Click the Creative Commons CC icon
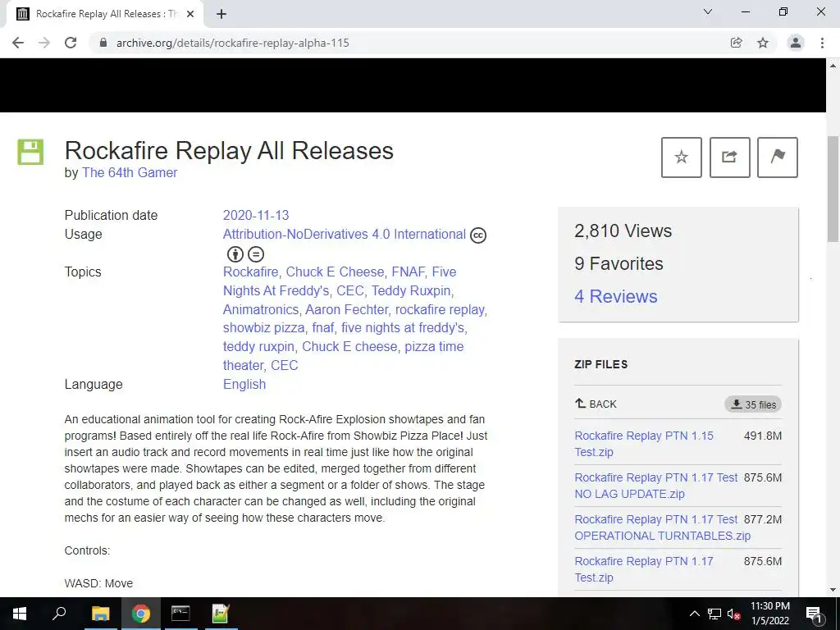840x630 pixels. (x=478, y=235)
